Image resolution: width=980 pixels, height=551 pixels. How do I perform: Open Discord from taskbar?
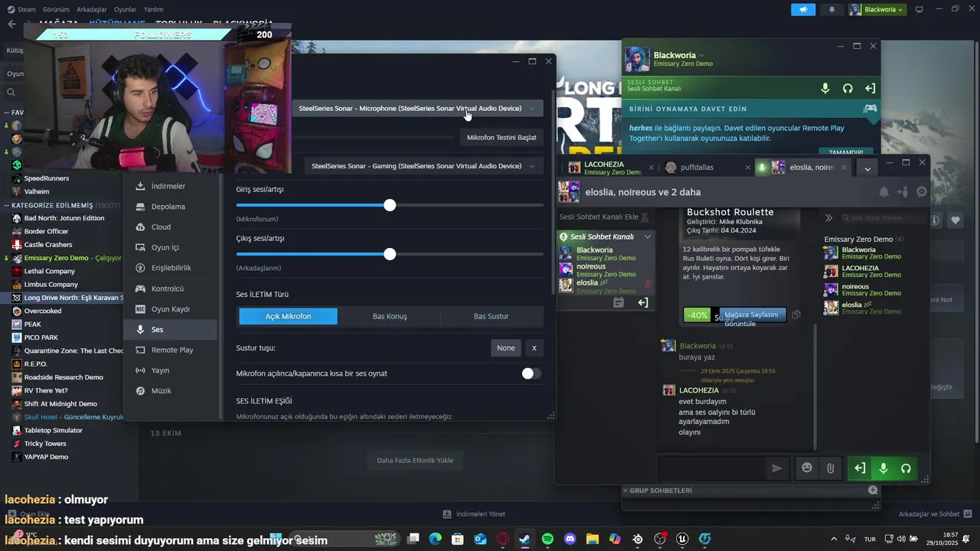[x=570, y=539]
